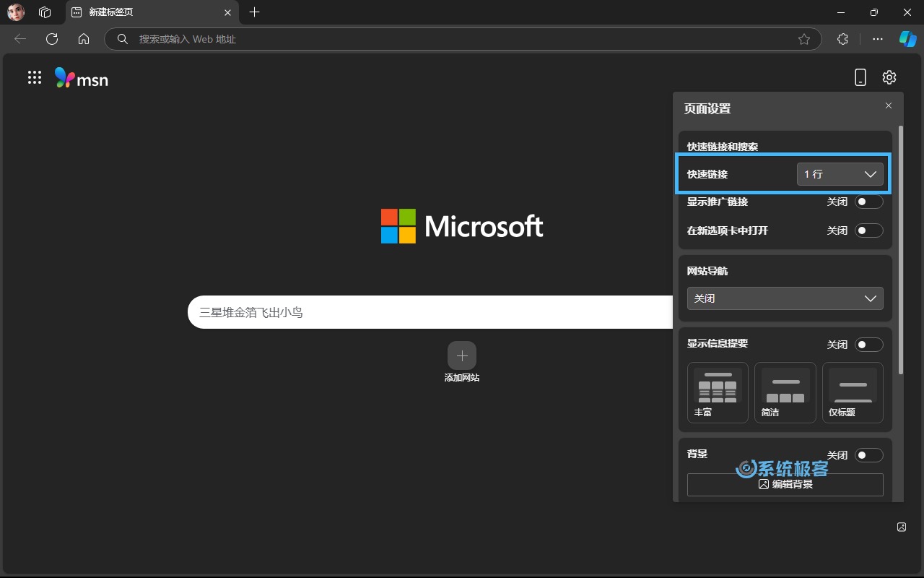Viewport: 924px width, 578px height.
Task: Click the 编辑背景 button
Action: [785, 485]
